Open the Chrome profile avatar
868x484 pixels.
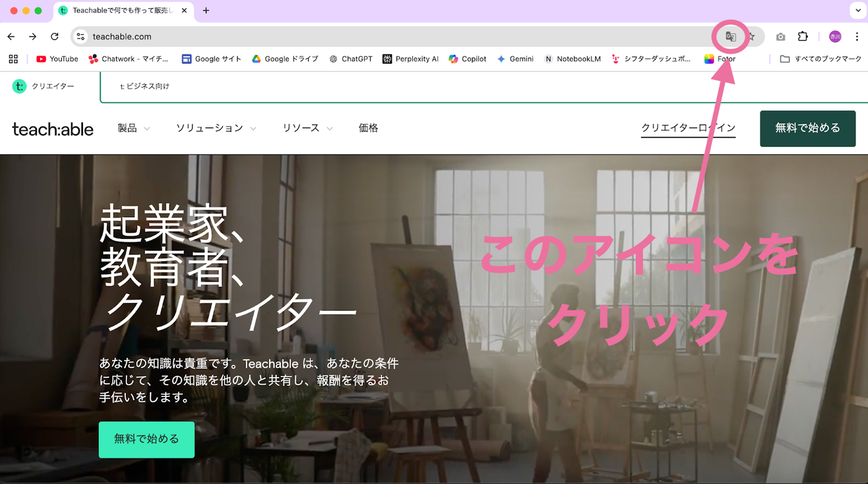tap(835, 37)
